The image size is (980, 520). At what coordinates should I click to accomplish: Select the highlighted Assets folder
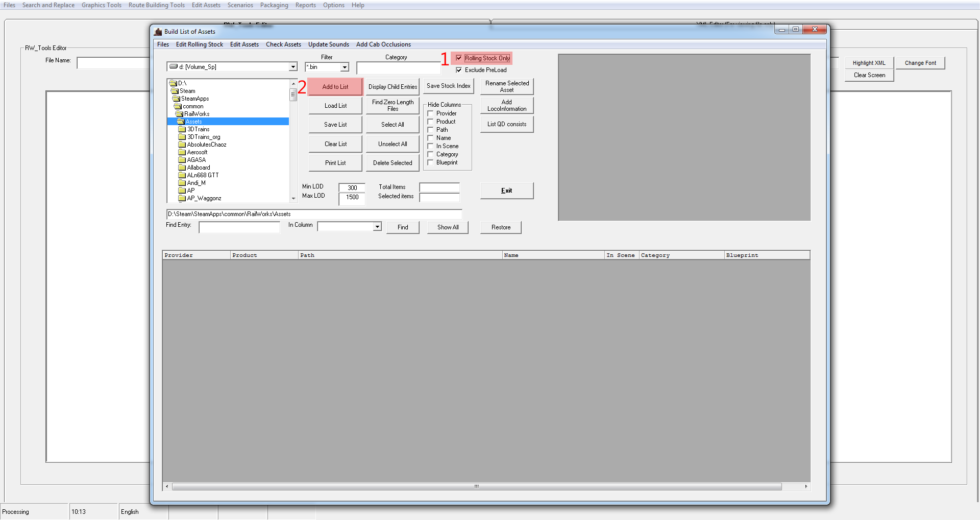pos(228,122)
